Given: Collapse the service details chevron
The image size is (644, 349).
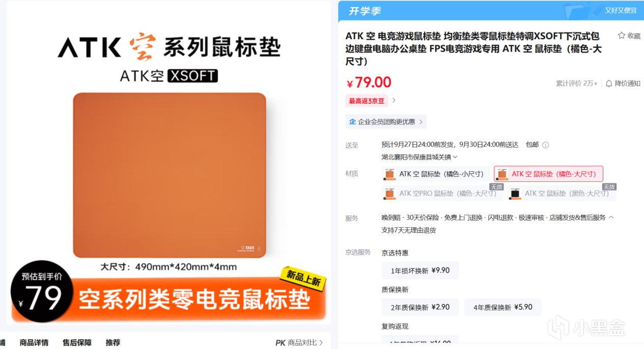Looking at the screenshot, I should 611,217.
